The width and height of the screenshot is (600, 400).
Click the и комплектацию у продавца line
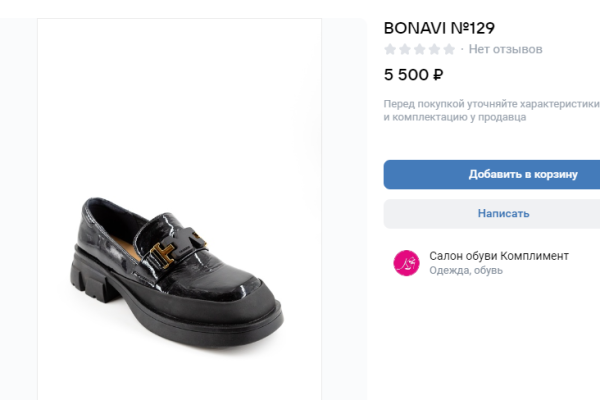[x=455, y=117]
